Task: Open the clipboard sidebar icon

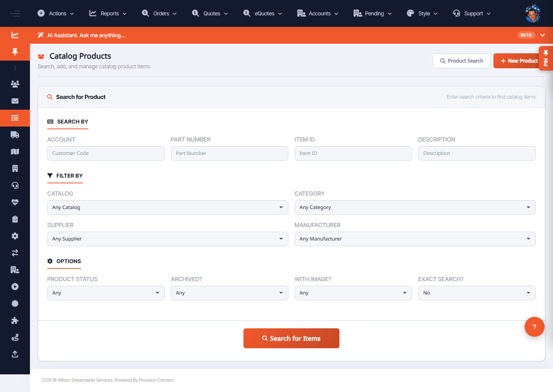Action: point(15,219)
